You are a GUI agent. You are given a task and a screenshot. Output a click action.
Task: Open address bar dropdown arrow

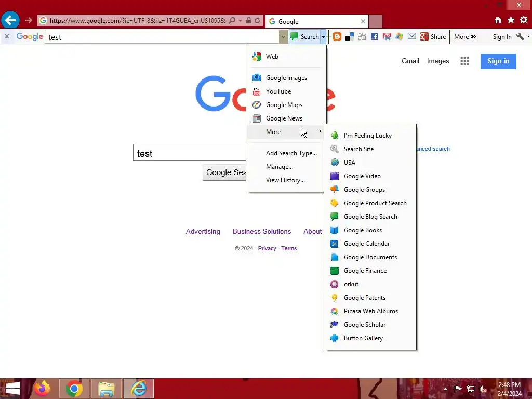coord(240,20)
